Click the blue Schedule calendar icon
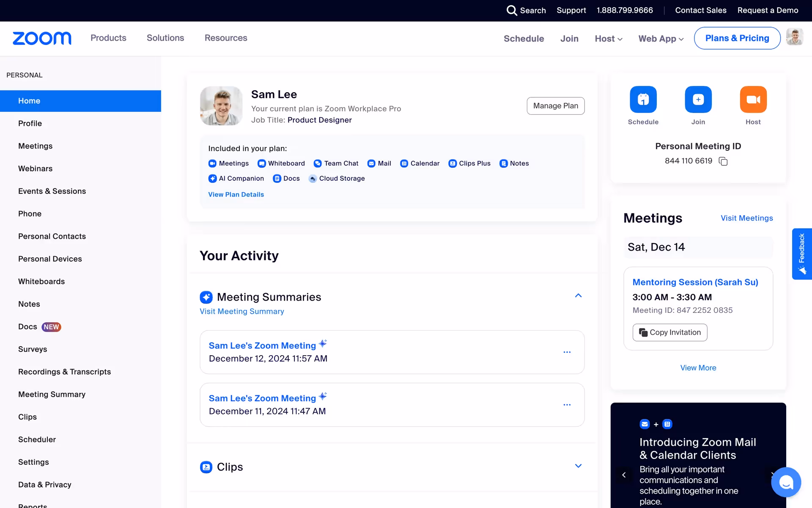Screen dimensions: 812x508 [643, 99]
